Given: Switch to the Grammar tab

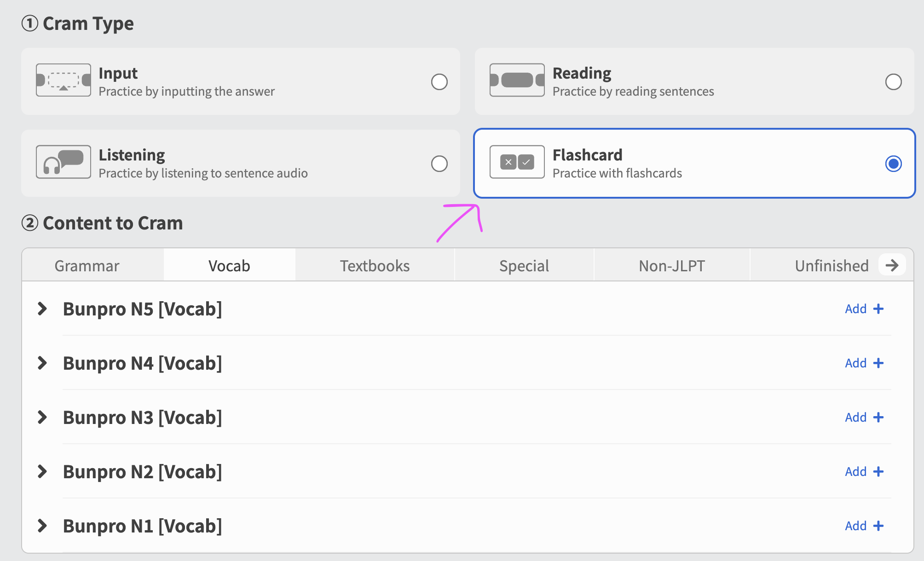Looking at the screenshot, I should pyautogui.click(x=87, y=266).
